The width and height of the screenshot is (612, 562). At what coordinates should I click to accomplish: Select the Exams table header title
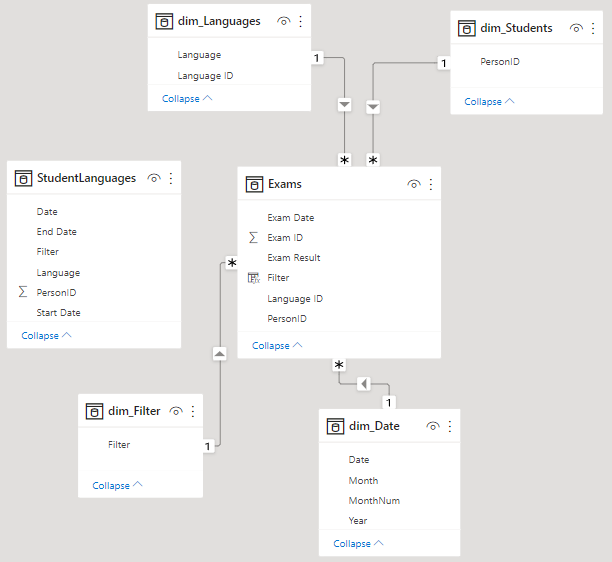(285, 184)
